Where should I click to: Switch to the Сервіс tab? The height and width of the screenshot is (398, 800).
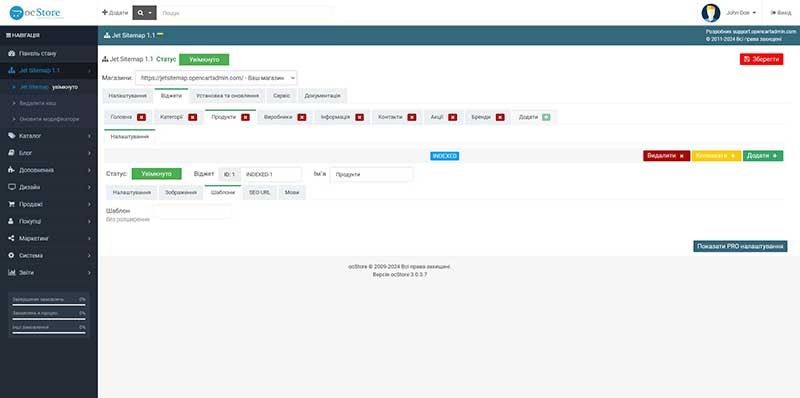pyautogui.click(x=282, y=95)
